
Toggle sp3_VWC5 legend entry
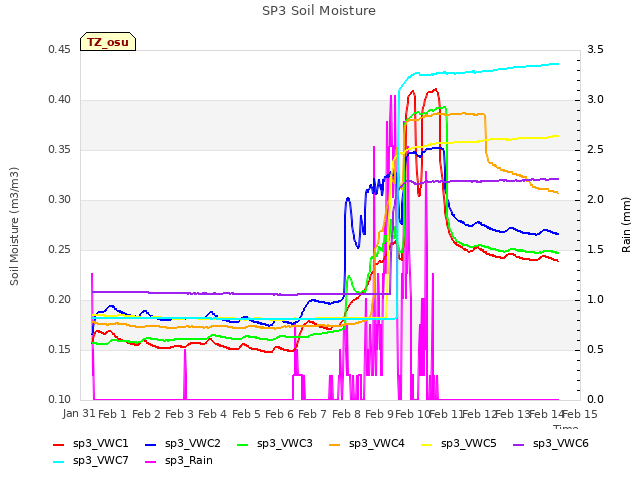pyautogui.click(x=459, y=443)
